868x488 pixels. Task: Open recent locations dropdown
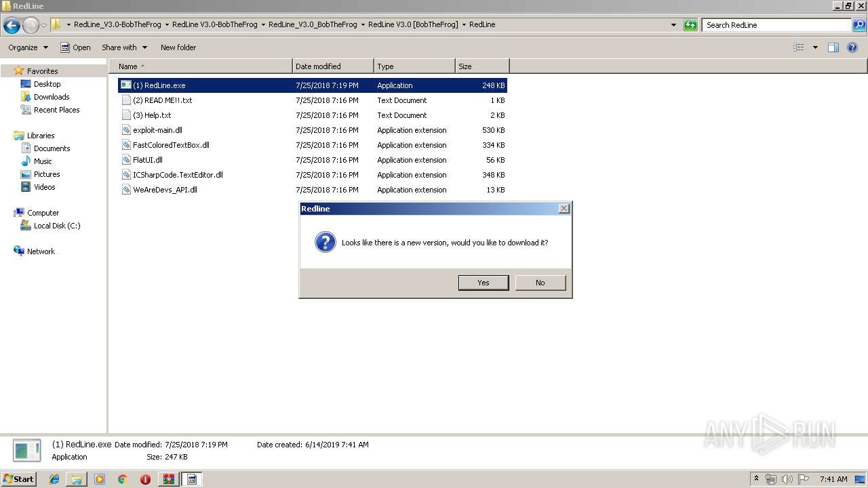[44, 26]
